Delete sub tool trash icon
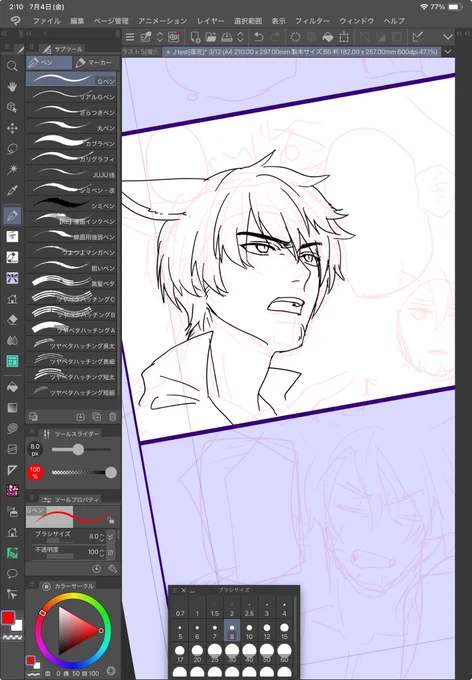The width and height of the screenshot is (472, 680). [113, 417]
